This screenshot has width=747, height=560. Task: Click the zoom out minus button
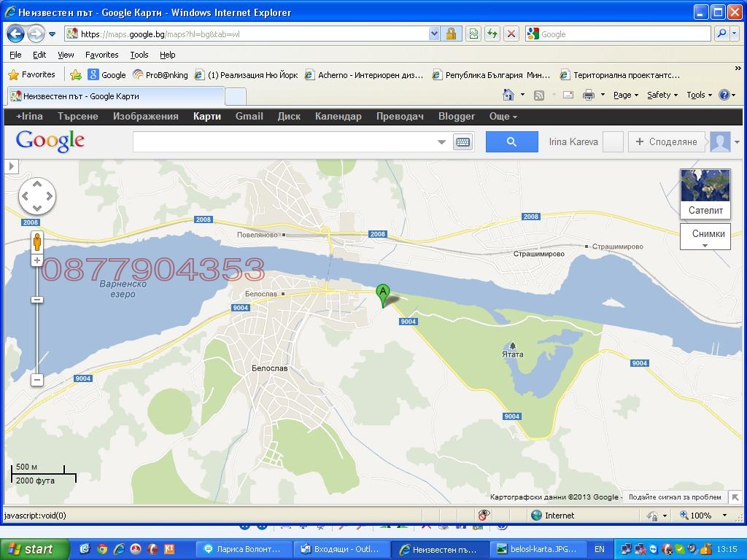37,380
